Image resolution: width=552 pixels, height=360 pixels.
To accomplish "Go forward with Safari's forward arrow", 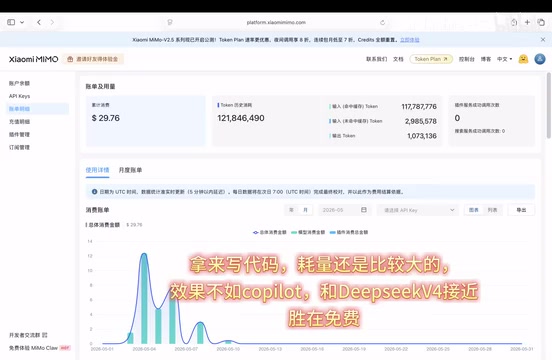I will [x=52, y=22].
